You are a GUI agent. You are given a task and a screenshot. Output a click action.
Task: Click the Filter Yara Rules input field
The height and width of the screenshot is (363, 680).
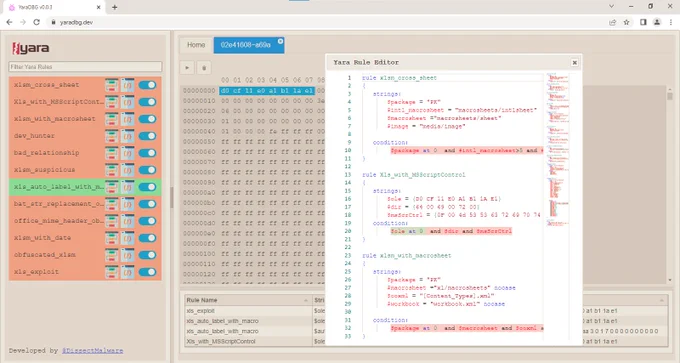85,67
